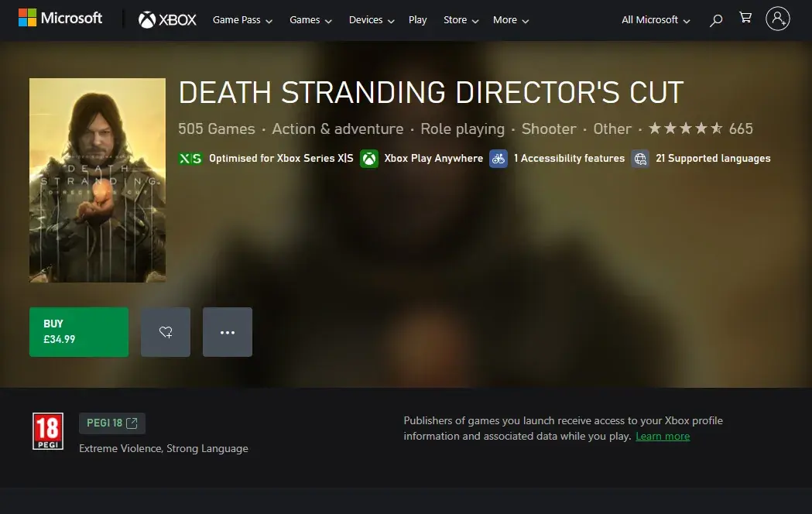Buy the game for £34.99
The width and height of the screenshot is (812, 514).
click(x=79, y=332)
